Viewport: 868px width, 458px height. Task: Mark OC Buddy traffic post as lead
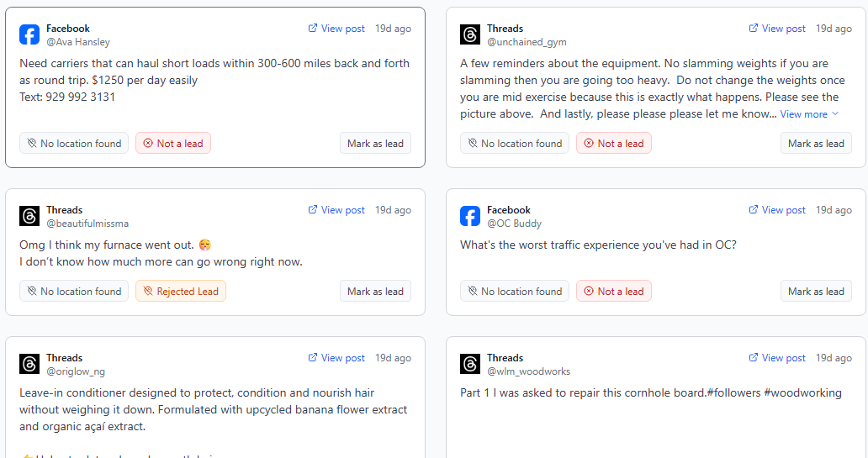click(816, 291)
